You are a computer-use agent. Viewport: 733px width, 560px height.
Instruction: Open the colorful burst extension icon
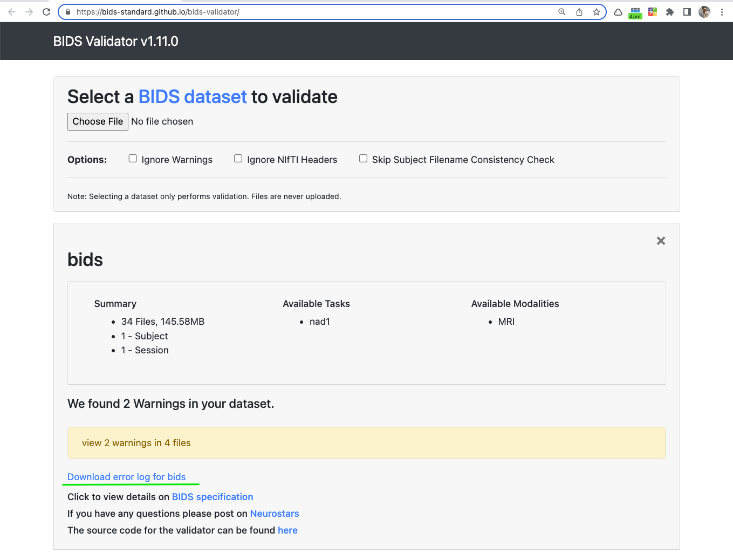(x=653, y=12)
